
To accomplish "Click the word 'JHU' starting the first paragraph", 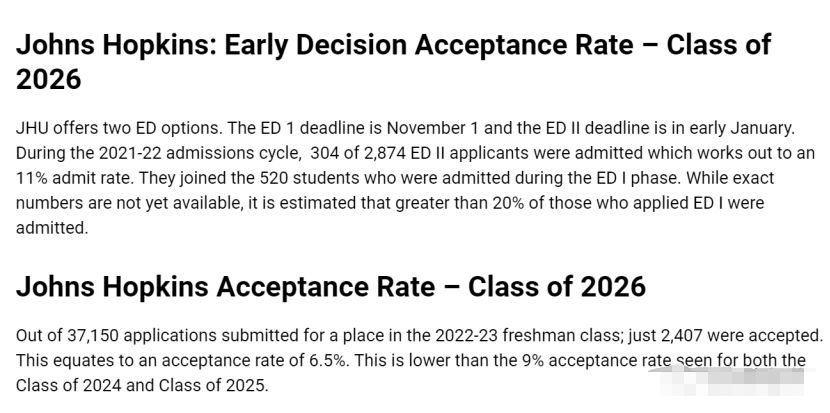I will [x=33, y=129].
